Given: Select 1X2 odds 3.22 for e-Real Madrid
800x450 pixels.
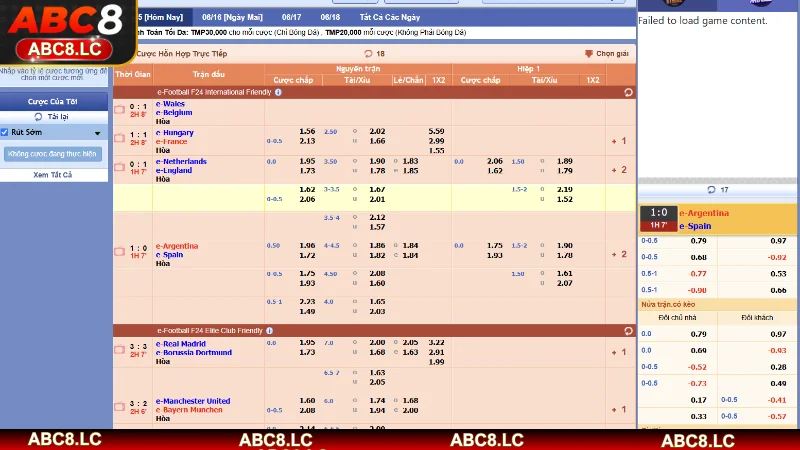Looking at the screenshot, I should 436,342.
